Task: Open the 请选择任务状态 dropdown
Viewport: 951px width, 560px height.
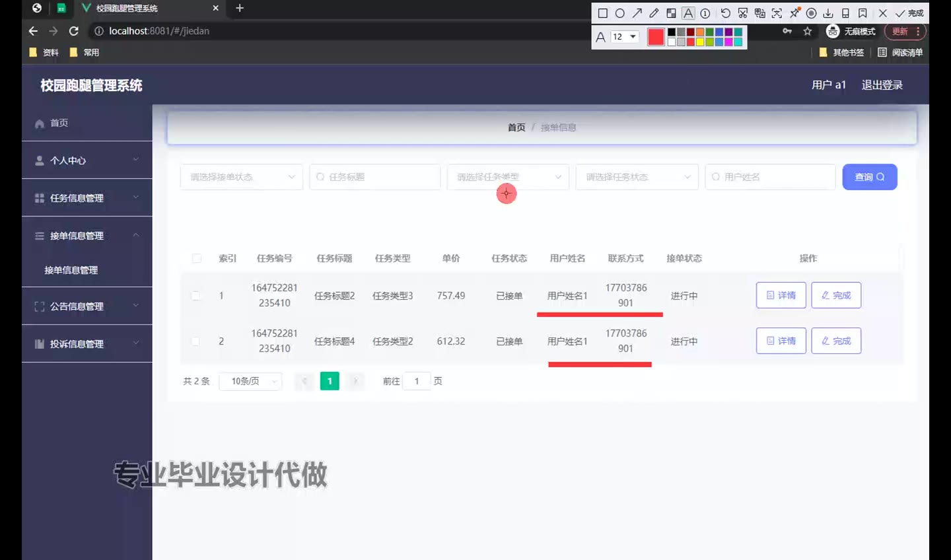Action: (637, 177)
